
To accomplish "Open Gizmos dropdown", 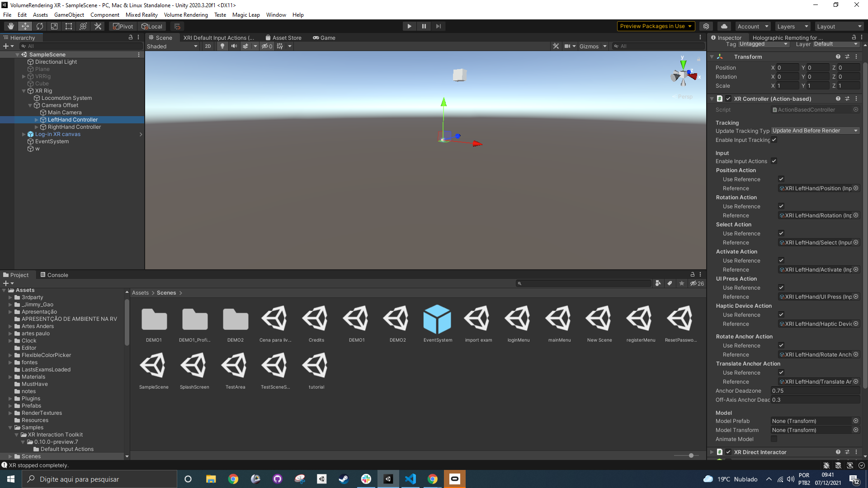I will point(593,46).
